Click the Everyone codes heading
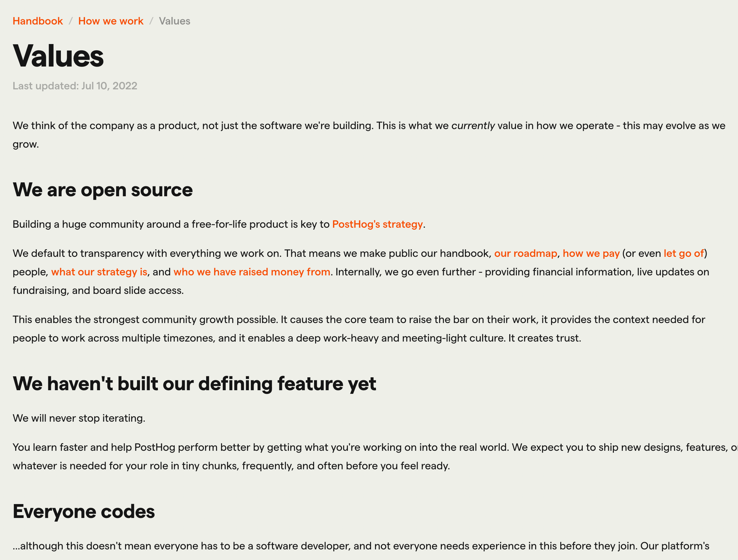 click(x=84, y=511)
